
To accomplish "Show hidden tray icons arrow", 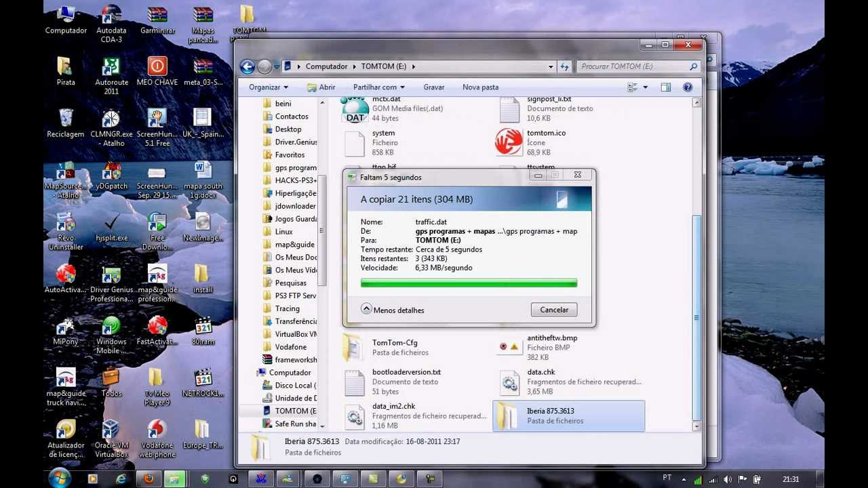I will click(x=684, y=479).
